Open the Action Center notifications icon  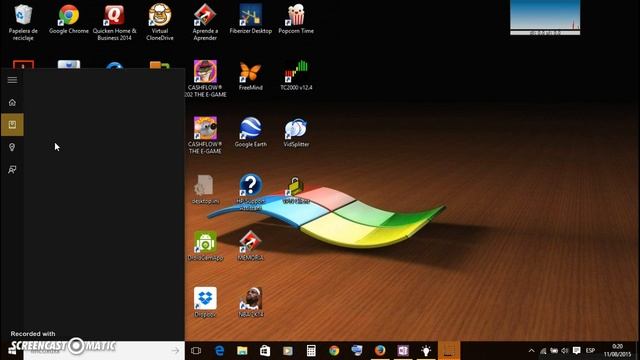coord(576,351)
